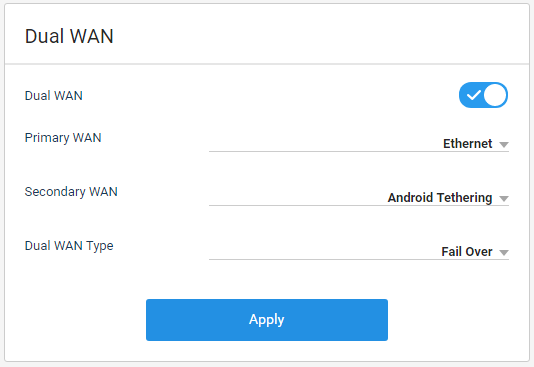The width and height of the screenshot is (534, 367).
Task: Select the Primary WAN label
Action: coord(63,138)
